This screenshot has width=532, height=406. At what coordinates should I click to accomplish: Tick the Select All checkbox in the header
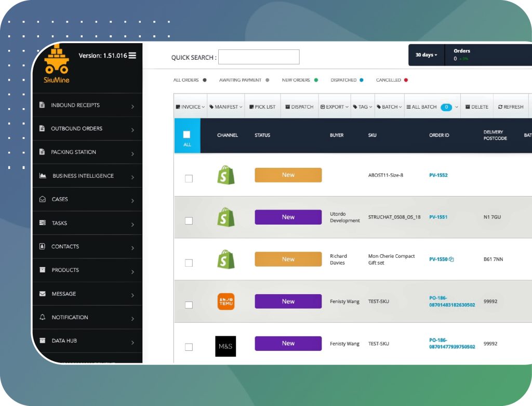click(187, 135)
